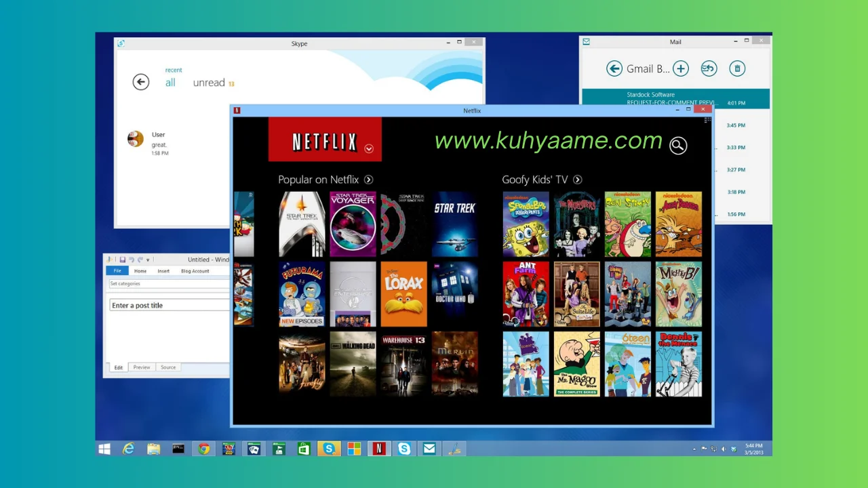Open The Lorax poster
Viewport: 868px width, 488px height.
(x=403, y=294)
